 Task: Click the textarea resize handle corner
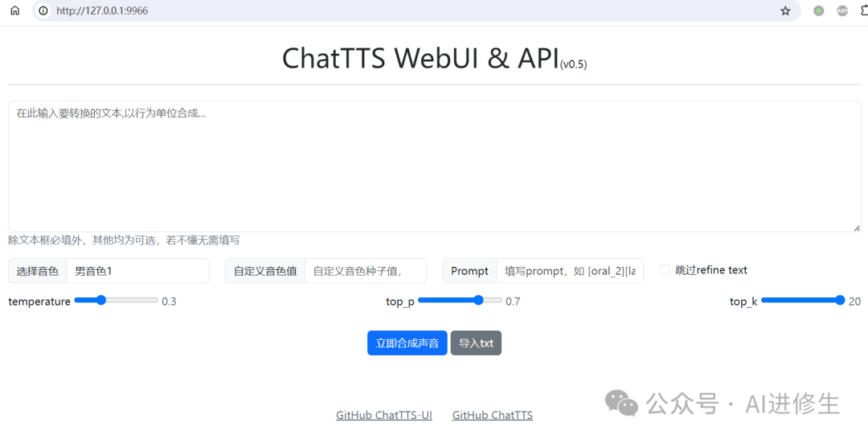pos(857,228)
